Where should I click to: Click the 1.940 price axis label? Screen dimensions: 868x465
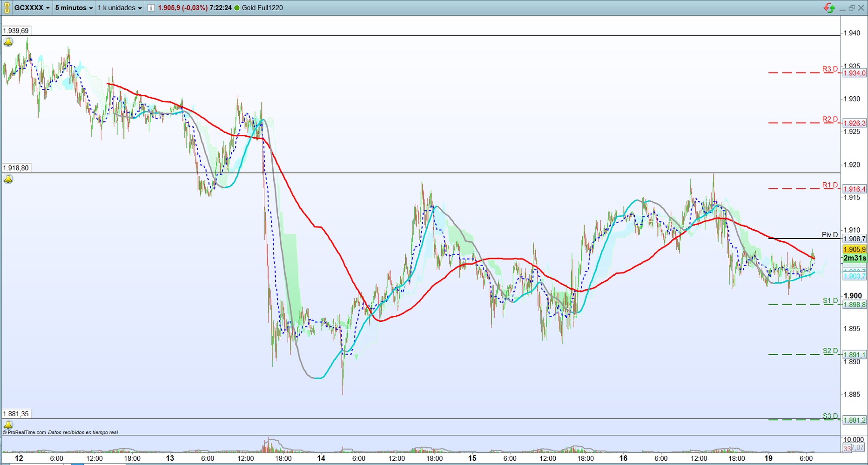click(852, 33)
